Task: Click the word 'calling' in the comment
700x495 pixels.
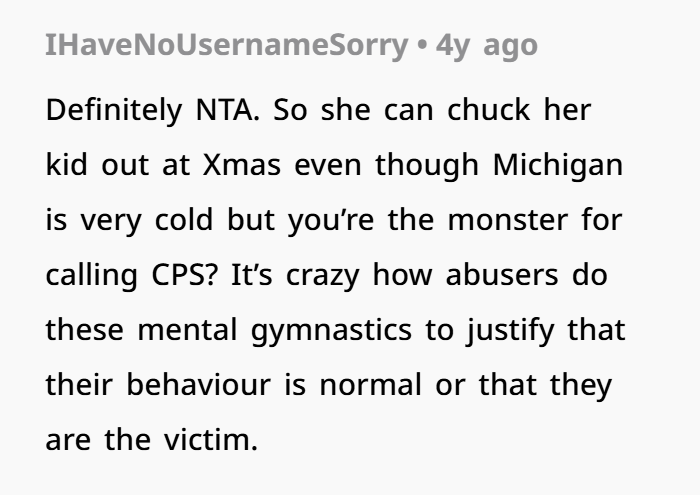Action: (92, 276)
